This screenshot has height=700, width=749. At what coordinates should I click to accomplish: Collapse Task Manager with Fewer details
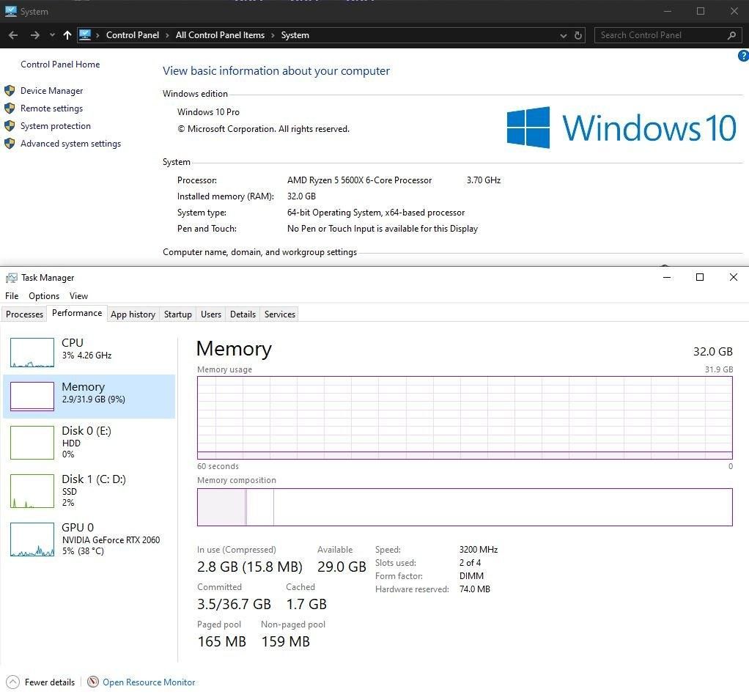pos(50,682)
